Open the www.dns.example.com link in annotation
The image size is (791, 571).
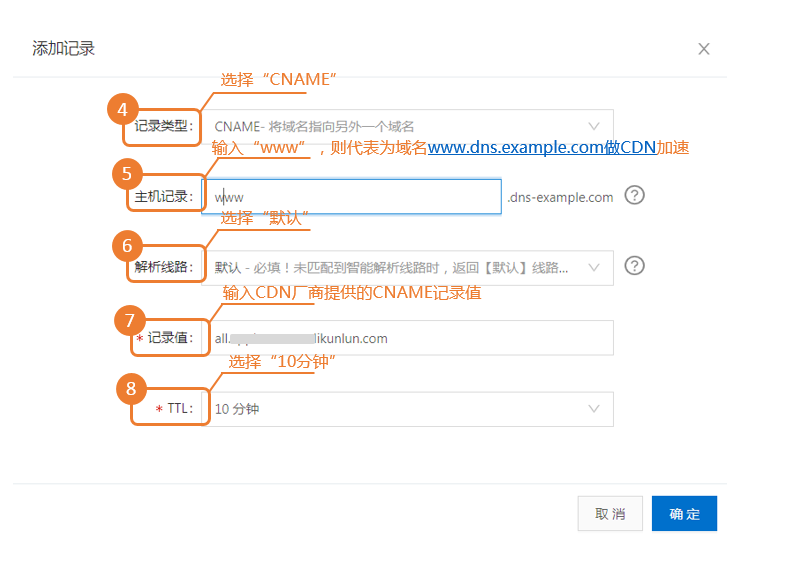click(x=542, y=147)
